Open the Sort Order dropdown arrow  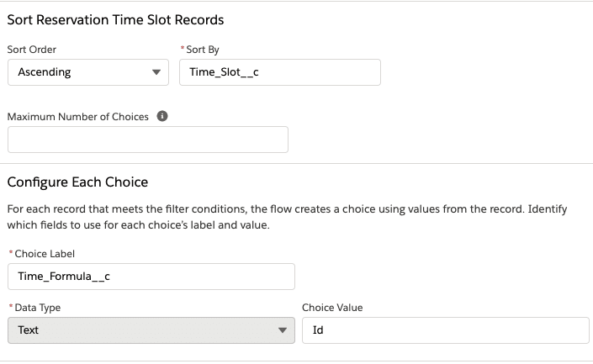[156, 72]
